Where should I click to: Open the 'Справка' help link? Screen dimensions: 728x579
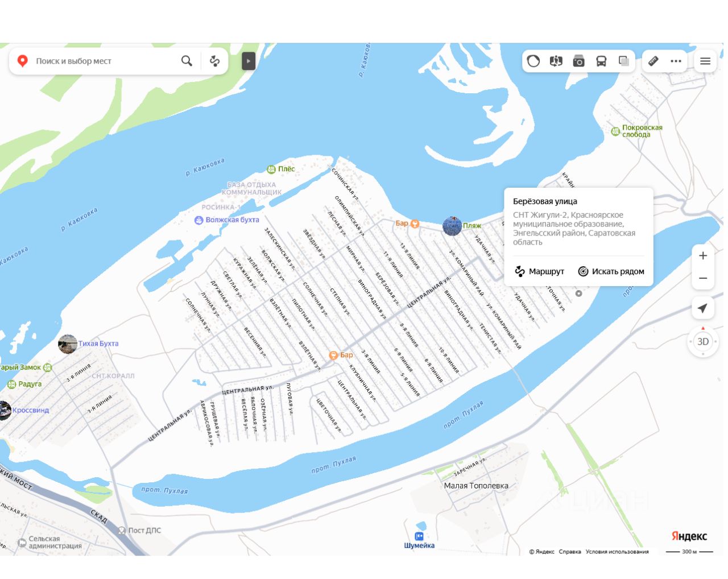[570, 552]
